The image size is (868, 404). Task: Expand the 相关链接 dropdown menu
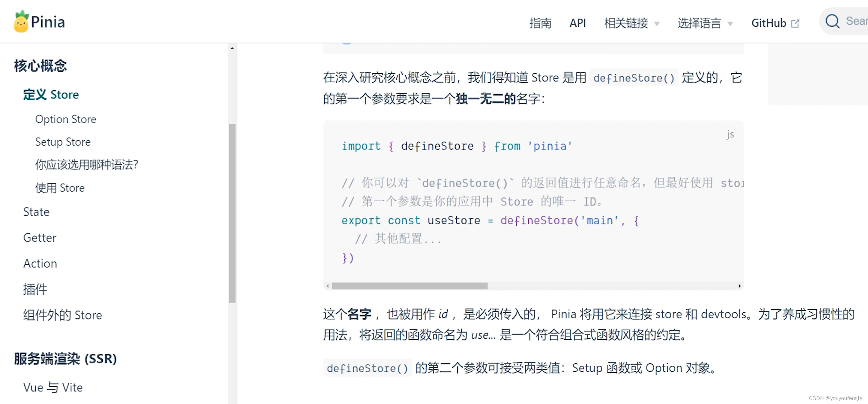click(631, 23)
